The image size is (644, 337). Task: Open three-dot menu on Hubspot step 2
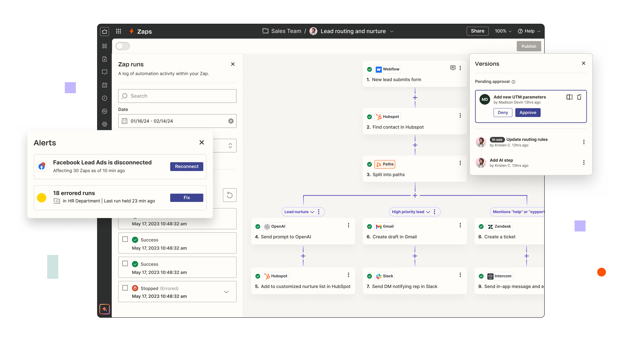(460, 115)
